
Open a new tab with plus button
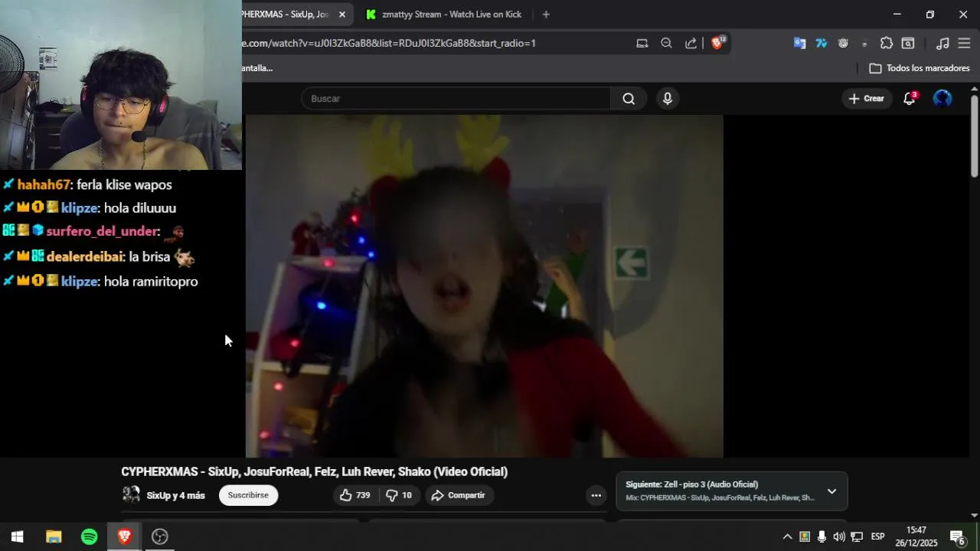pyautogui.click(x=546, y=15)
